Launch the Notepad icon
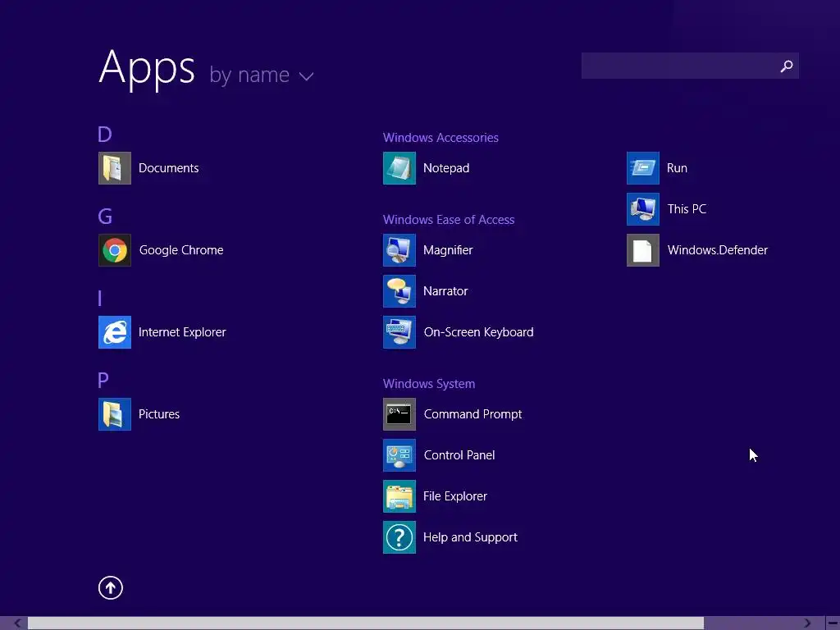This screenshot has height=630, width=840. [x=399, y=168]
